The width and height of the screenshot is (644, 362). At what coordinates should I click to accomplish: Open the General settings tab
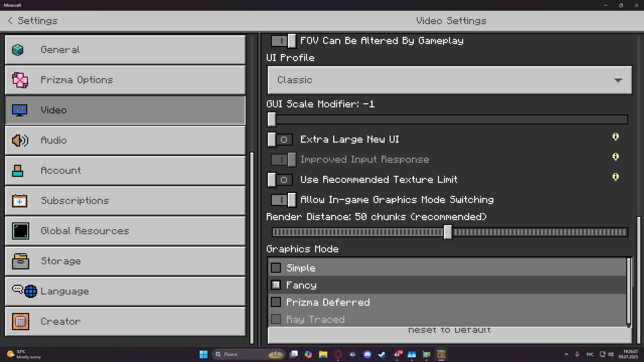pos(125,50)
